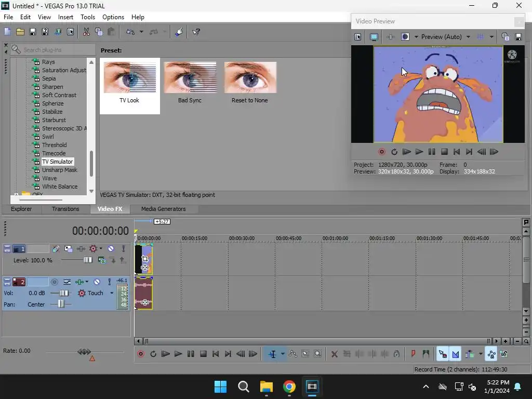Open Undo history dropdown arrow
Screen dimensions: 532x399
click(141, 32)
